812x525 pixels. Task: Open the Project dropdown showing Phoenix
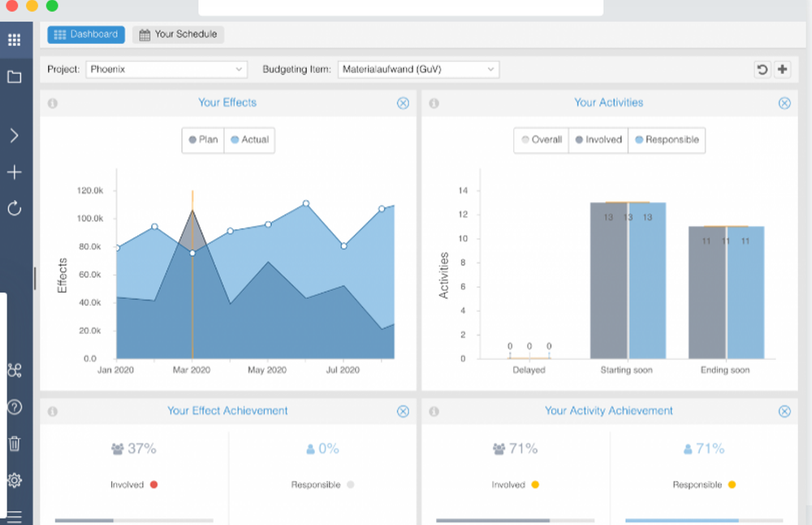point(166,69)
